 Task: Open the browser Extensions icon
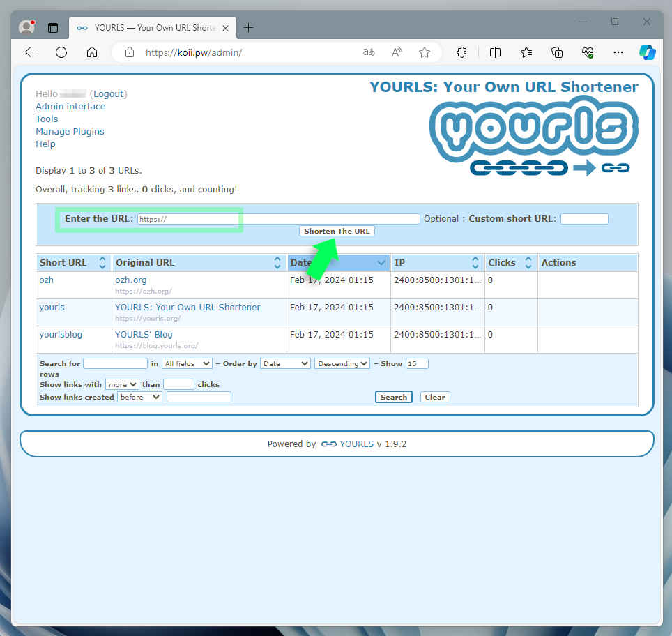tap(461, 52)
